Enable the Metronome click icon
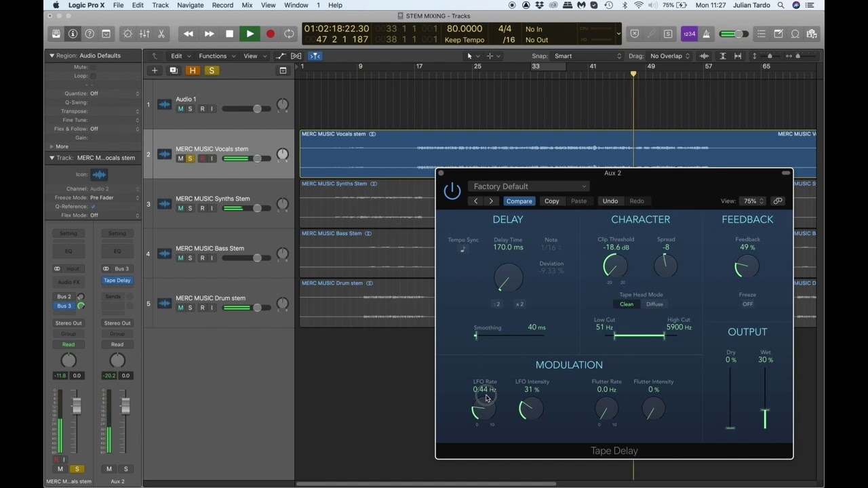This screenshot has width=868, height=488. pyautogui.click(x=707, y=34)
